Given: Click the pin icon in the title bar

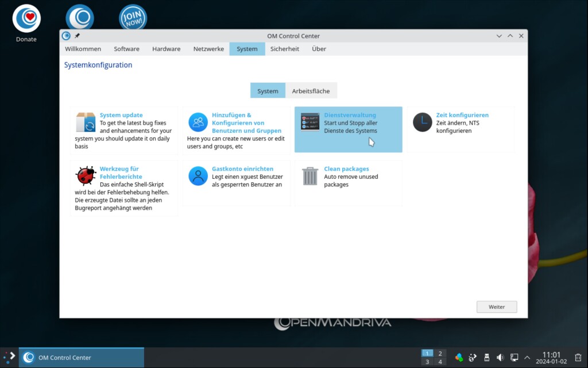Looking at the screenshot, I should [x=78, y=36].
